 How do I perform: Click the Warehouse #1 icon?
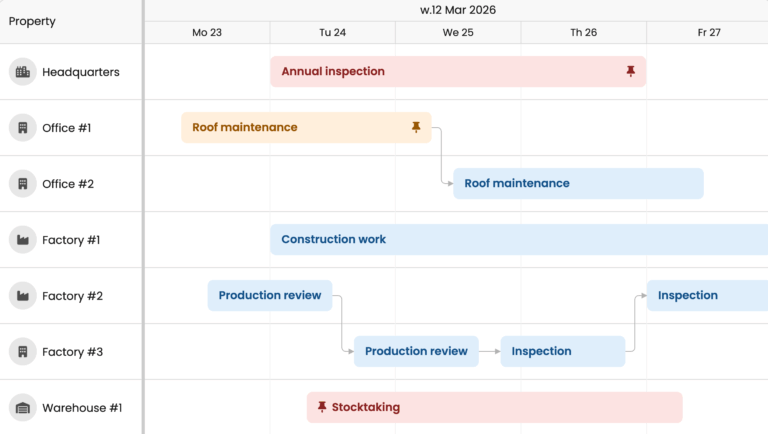[x=22, y=408]
